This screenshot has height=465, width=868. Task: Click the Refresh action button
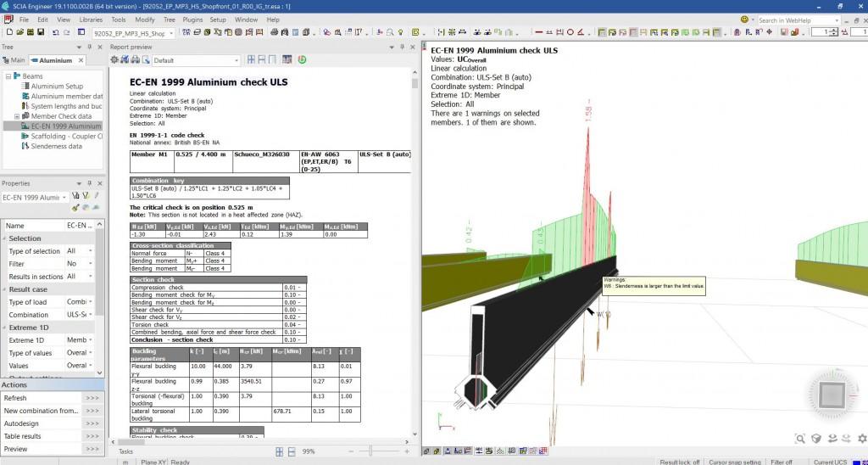92,398
